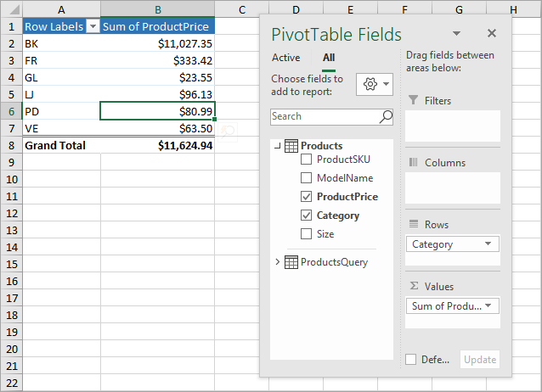This screenshot has height=392, width=542.
Task: Select the GL row label cell
Action: (x=61, y=77)
